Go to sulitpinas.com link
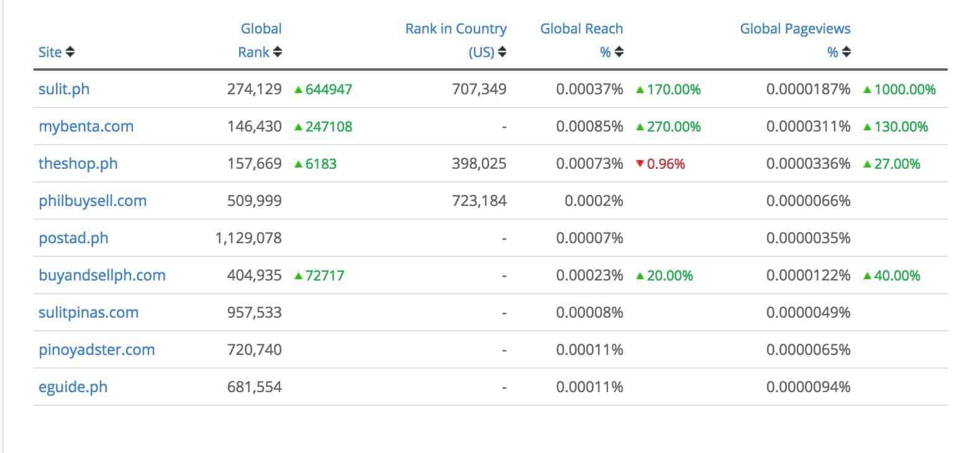980x453 pixels. coord(88,313)
